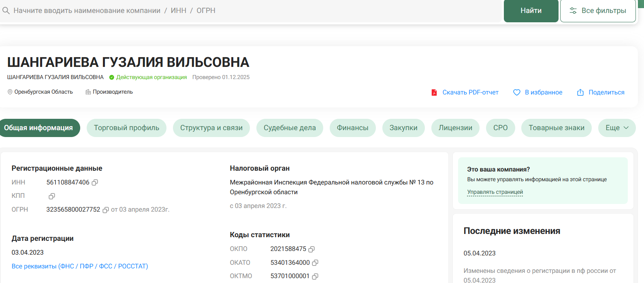The image size is (644, 283).
Task: Open the Судебные дела tab
Action: coord(290,128)
